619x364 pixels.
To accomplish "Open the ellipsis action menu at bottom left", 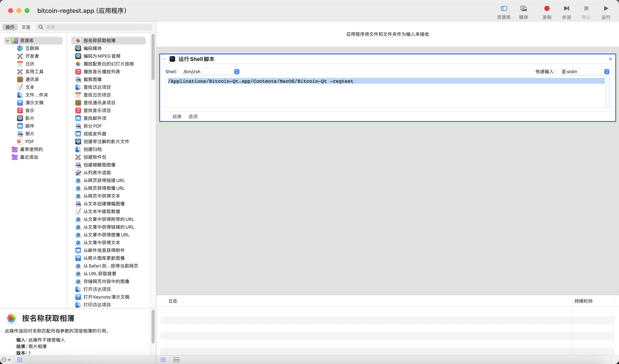I will [x=6, y=360].
